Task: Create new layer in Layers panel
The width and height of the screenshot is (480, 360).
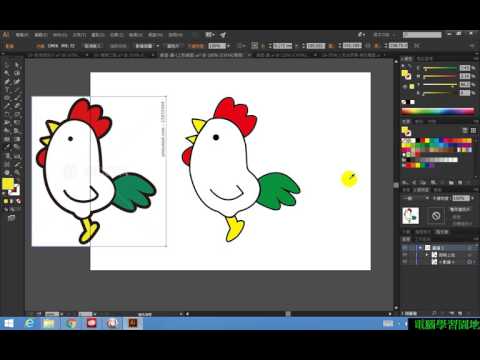Action: pyautogui.click(x=460, y=313)
